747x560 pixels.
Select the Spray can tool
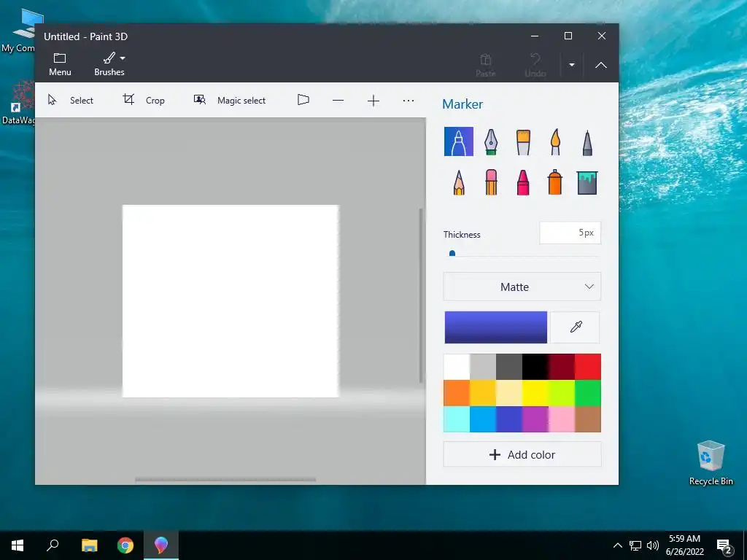555,182
